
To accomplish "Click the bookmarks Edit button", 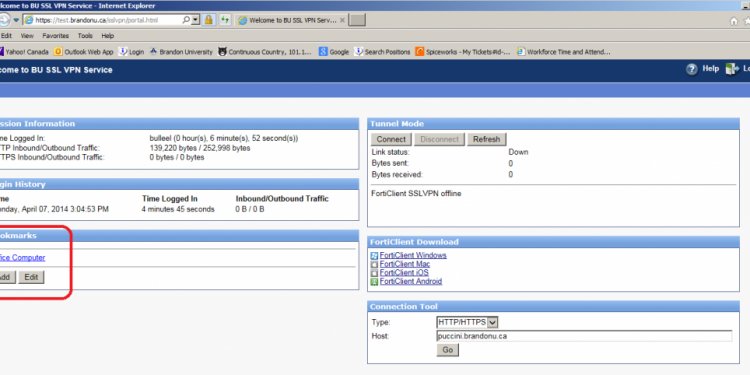I will [31, 277].
